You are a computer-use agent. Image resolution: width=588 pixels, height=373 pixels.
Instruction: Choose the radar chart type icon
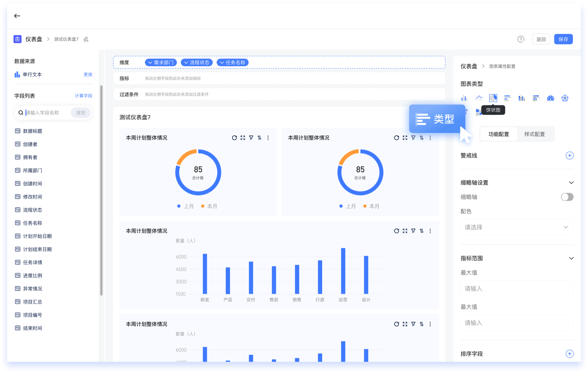point(565,98)
